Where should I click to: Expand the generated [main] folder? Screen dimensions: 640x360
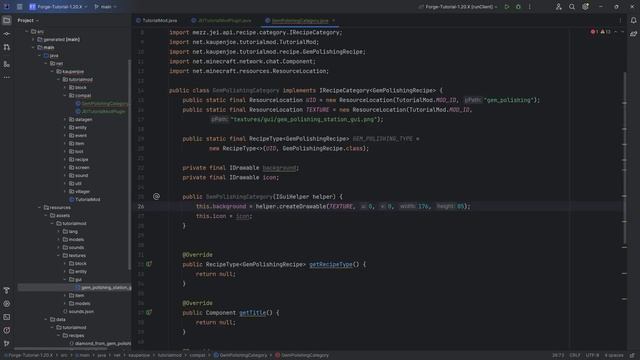coord(33,40)
